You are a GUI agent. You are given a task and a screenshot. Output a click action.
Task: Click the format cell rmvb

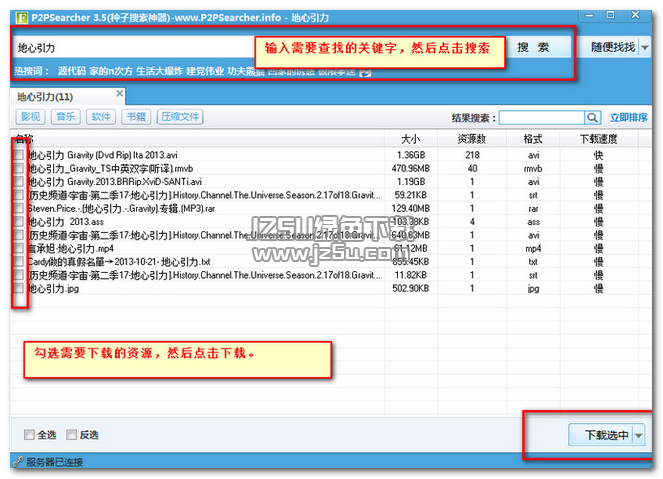pos(533,168)
